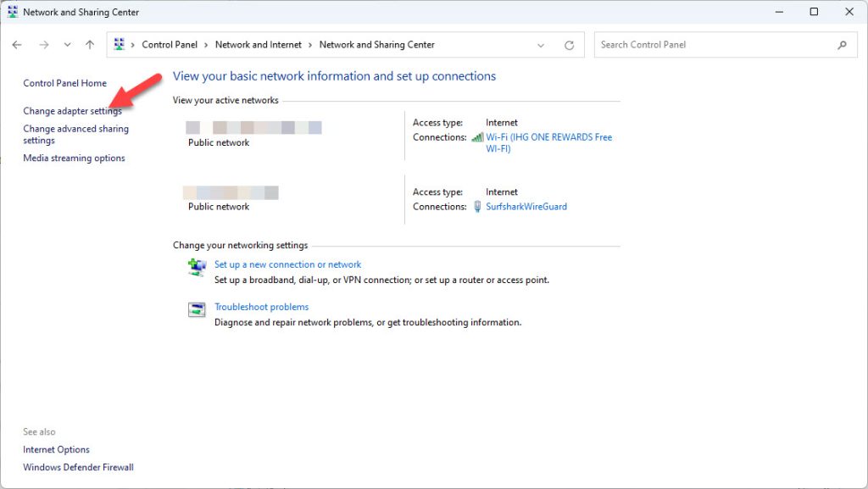The height and width of the screenshot is (489, 868).
Task: Open Change adapter settings
Action: (x=73, y=110)
